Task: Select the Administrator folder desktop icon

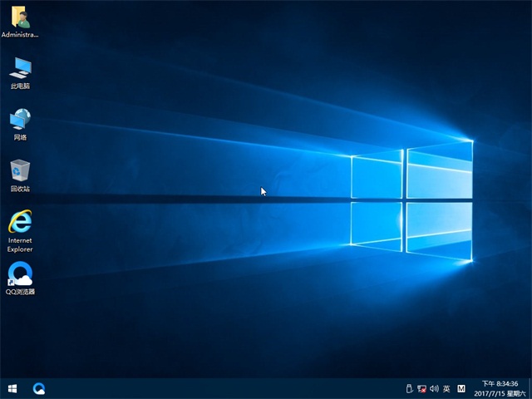Action: [x=20, y=18]
